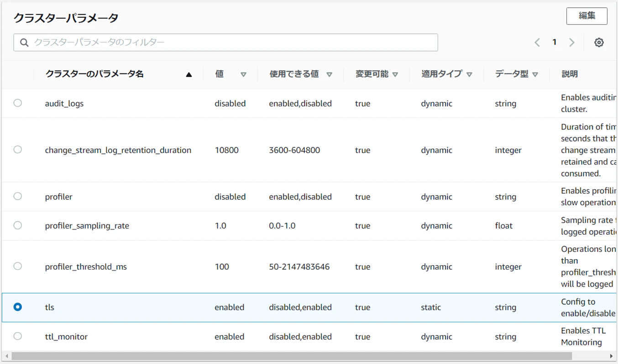The height and width of the screenshot is (364, 618).
Task: Sort by 変更可能 column arrow
Action: 395,74
